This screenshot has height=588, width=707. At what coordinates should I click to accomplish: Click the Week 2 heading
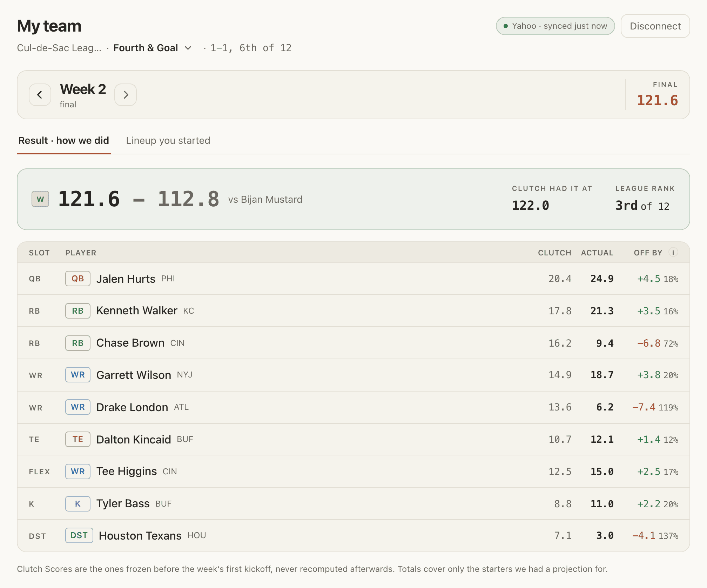pyautogui.click(x=83, y=89)
